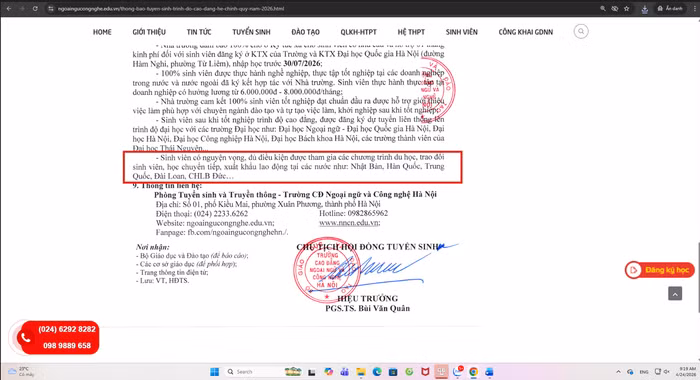Bookmark this page with the star icon

627,8
